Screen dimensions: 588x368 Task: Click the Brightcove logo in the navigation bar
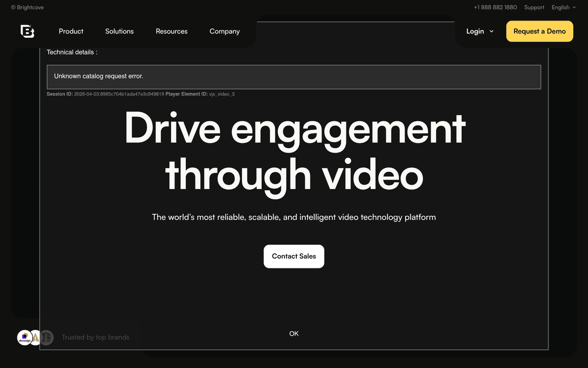coord(27,31)
